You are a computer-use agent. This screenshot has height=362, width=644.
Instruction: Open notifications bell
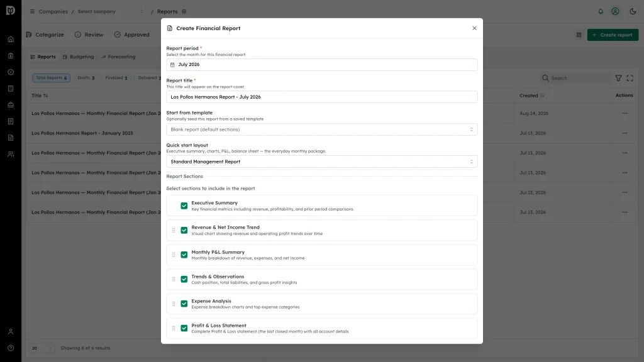tap(601, 11)
